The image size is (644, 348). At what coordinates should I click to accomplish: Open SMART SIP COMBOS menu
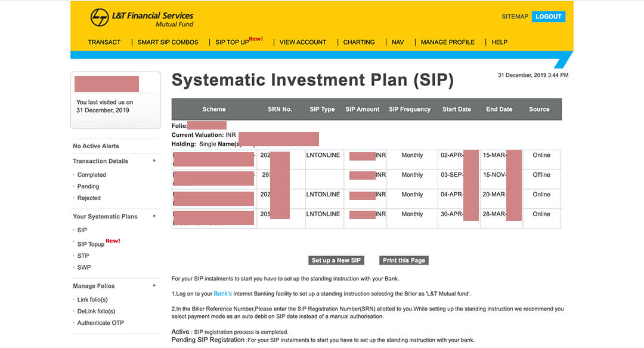pyautogui.click(x=168, y=42)
